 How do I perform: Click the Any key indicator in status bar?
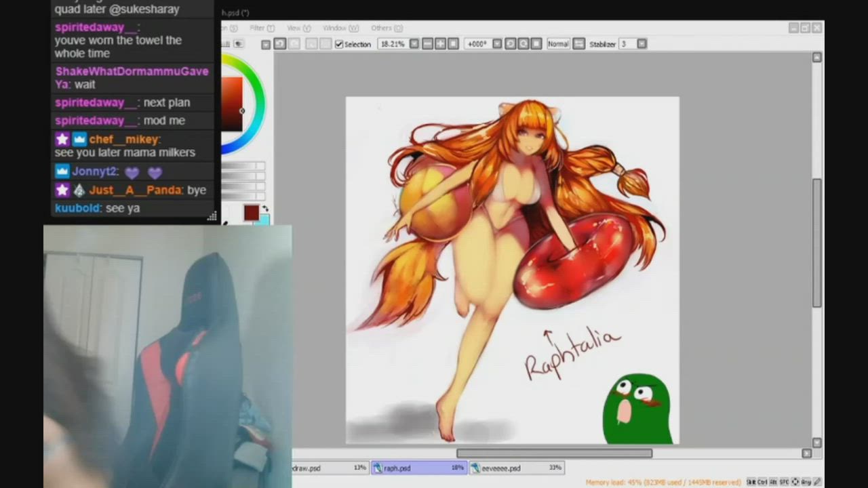coord(806,482)
